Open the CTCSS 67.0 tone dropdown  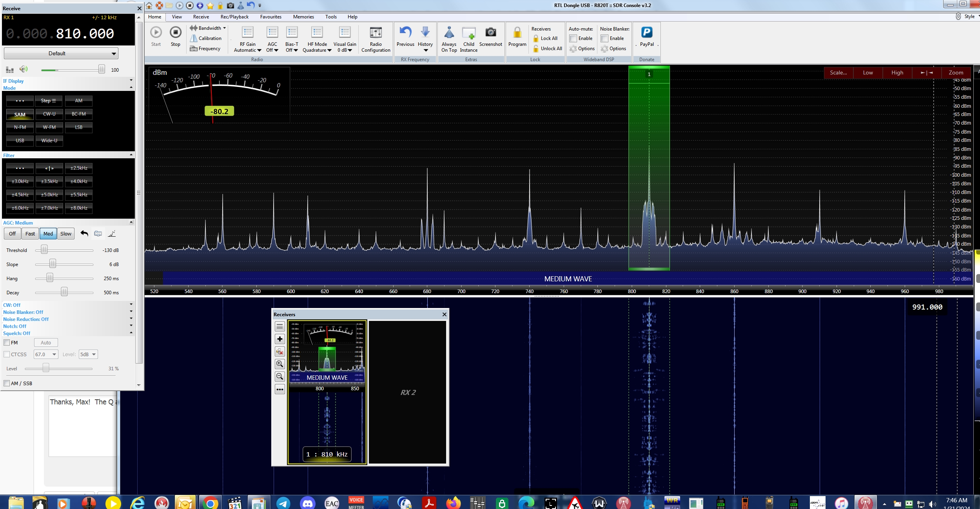(x=46, y=354)
